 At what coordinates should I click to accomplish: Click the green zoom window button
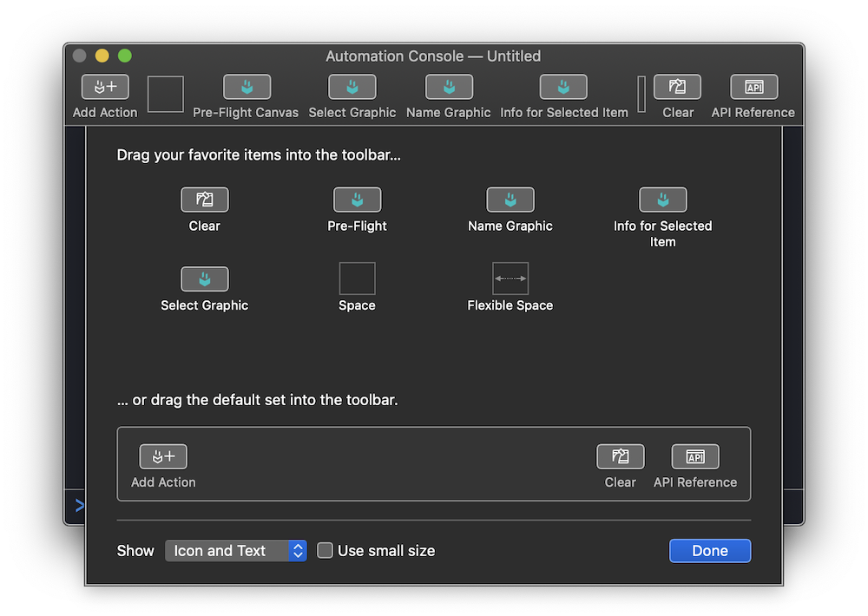tap(125, 56)
